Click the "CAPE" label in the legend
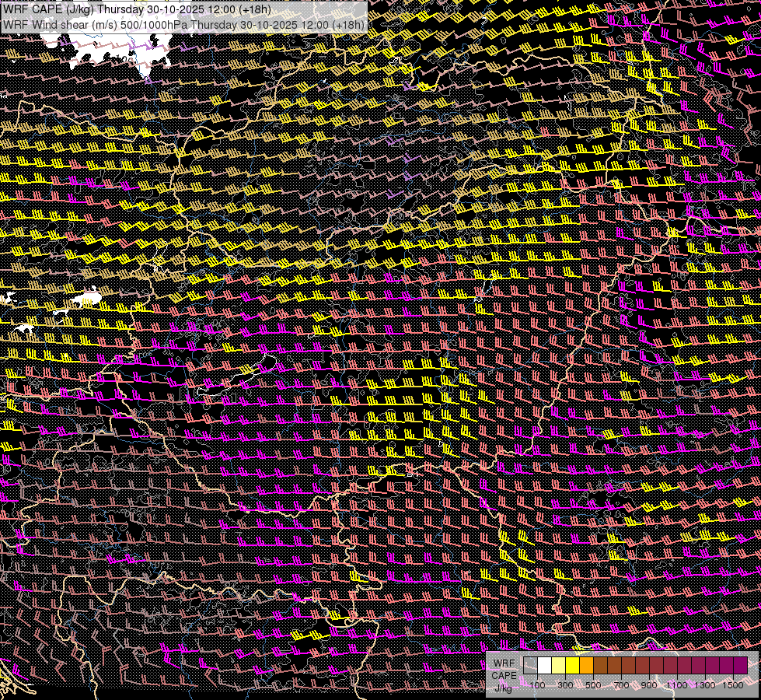The width and height of the screenshot is (761, 700). [504, 676]
